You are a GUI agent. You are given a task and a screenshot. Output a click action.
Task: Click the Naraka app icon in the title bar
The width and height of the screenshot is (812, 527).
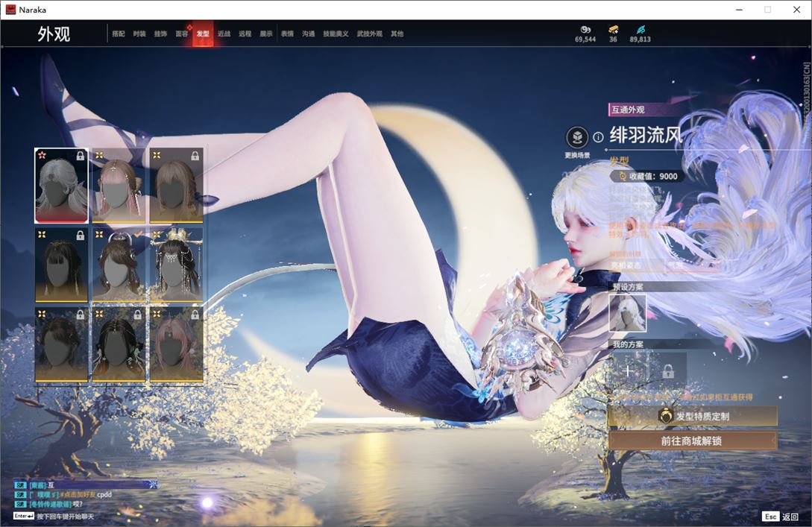click(11, 10)
